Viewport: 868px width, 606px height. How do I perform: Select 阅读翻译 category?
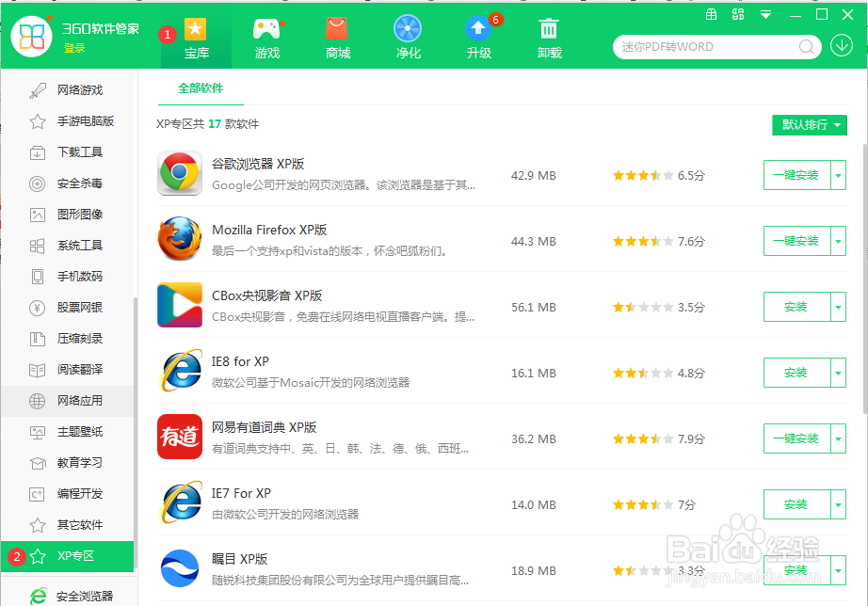click(68, 369)
